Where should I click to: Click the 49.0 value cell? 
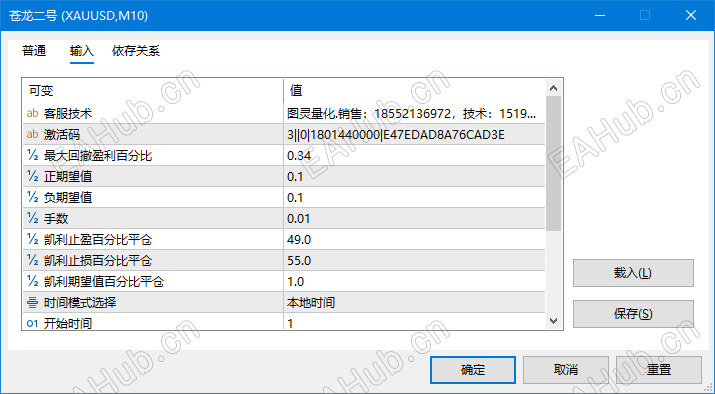click(x=414, y=239)
